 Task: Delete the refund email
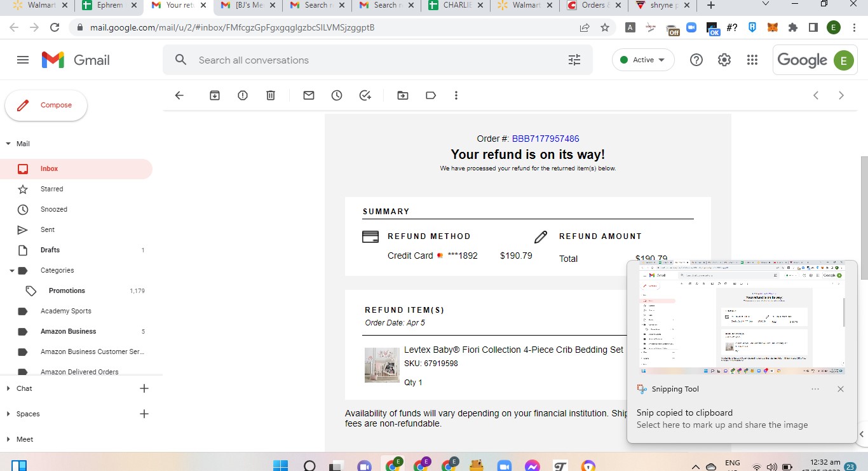271,95
